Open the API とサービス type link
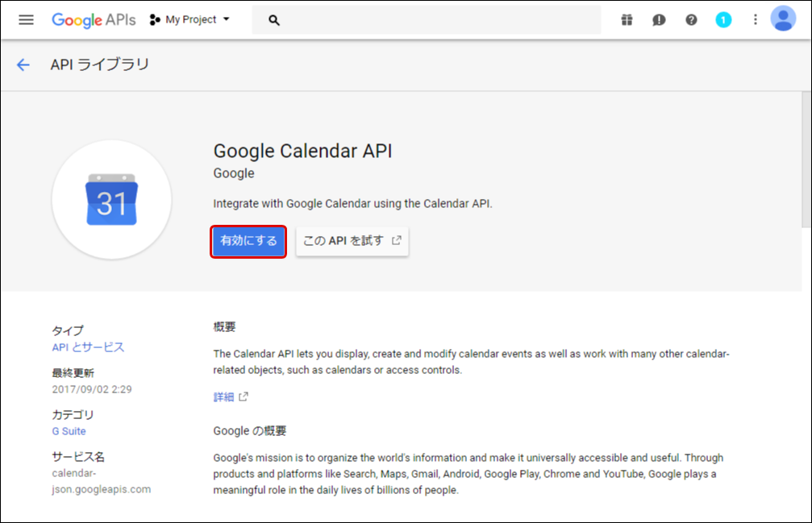812x523 pixels. click(88, 347)
